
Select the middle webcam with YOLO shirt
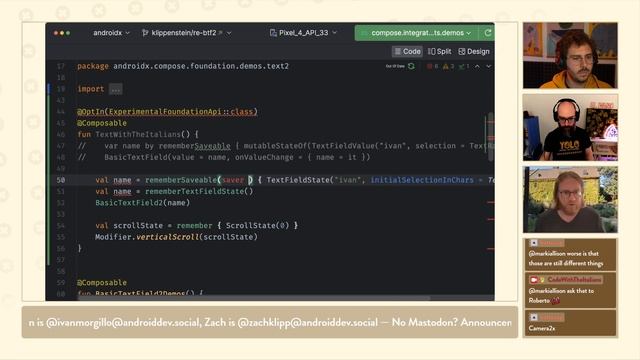tap(570, 127)
